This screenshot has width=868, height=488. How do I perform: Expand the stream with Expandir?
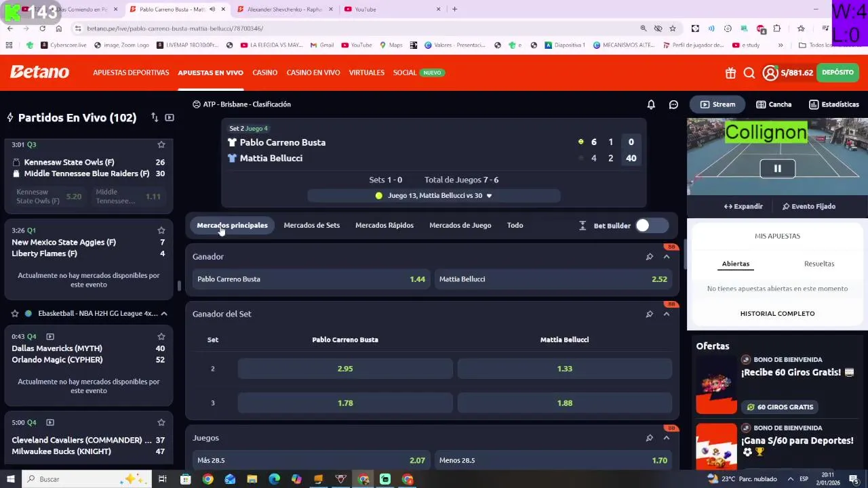coord(743,207)
